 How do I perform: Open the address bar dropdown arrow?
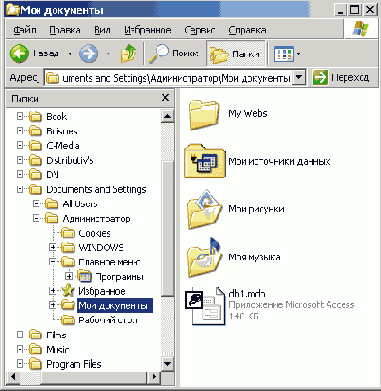click(299, 77)
